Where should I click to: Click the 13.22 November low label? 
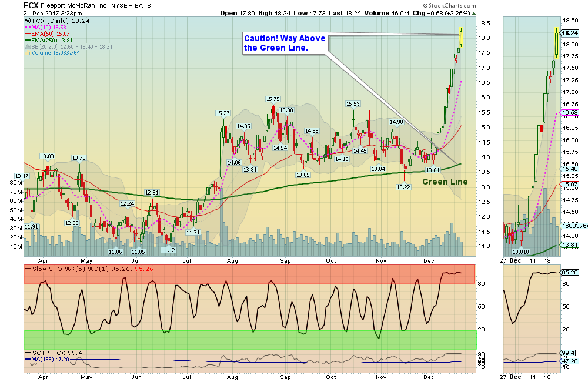coord(403,187)
